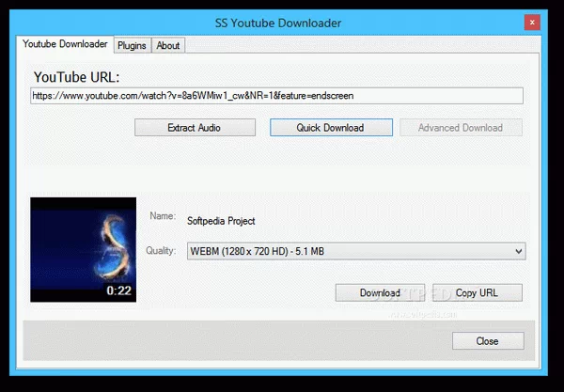Click the Advanced Download button
Image resolution: width=564 pixels, height=392 pixels.
(461, 128)
